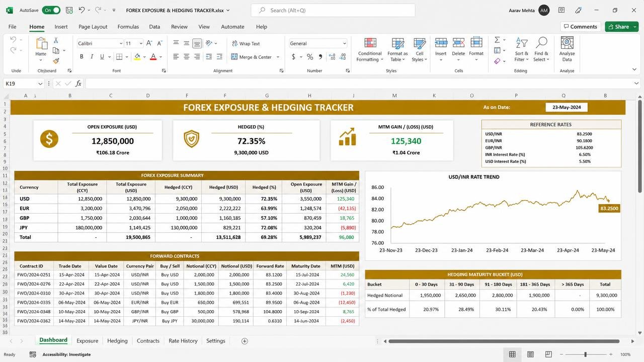Expand Merge & Center dropdown arrow
644x362 pixels.
[278, 57]
